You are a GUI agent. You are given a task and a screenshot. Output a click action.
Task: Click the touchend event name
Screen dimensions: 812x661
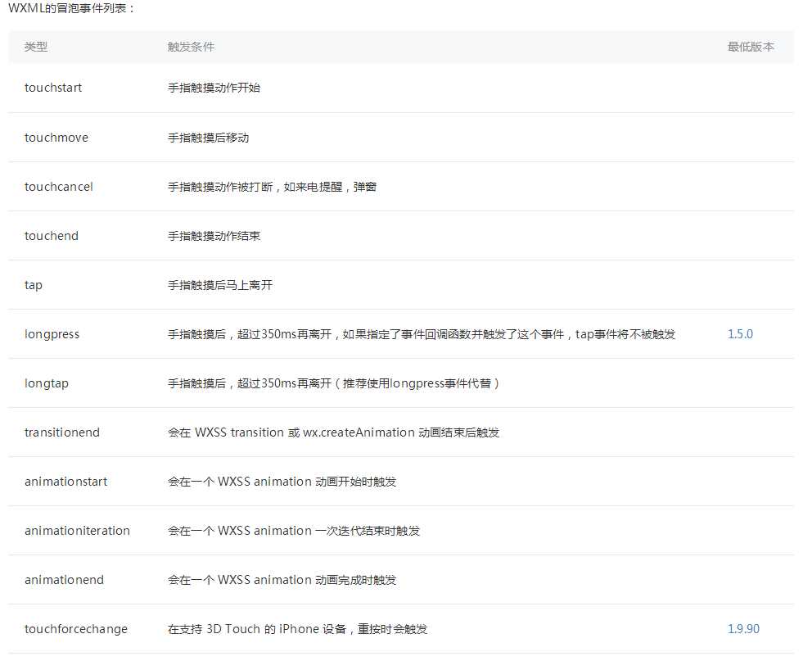pos(52,236)
